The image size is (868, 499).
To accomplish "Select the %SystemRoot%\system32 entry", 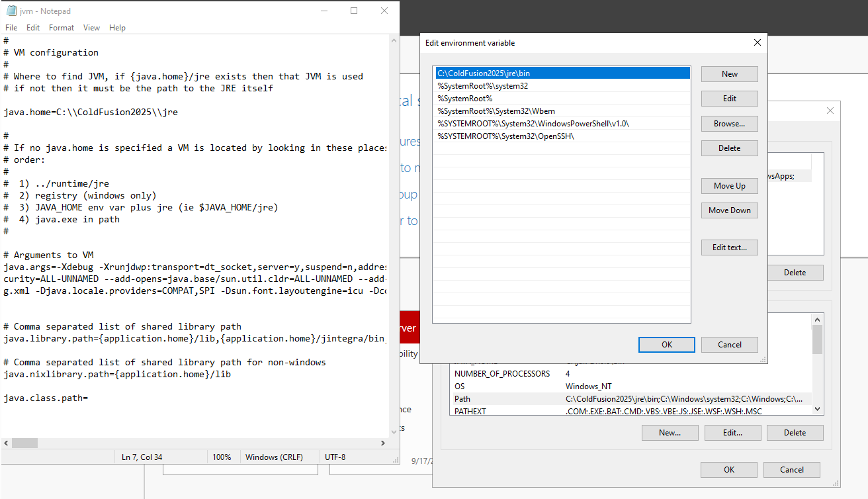I will tap(562, 86).
